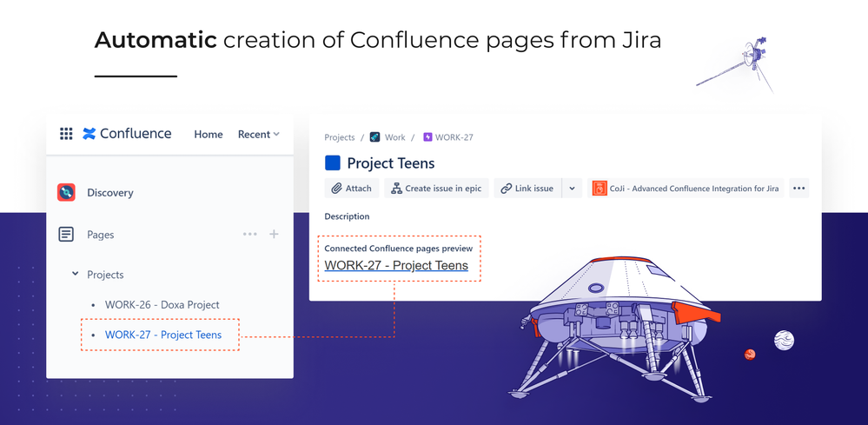Click the Link issue button
This screenshot has width=868, height=425.
527,188
